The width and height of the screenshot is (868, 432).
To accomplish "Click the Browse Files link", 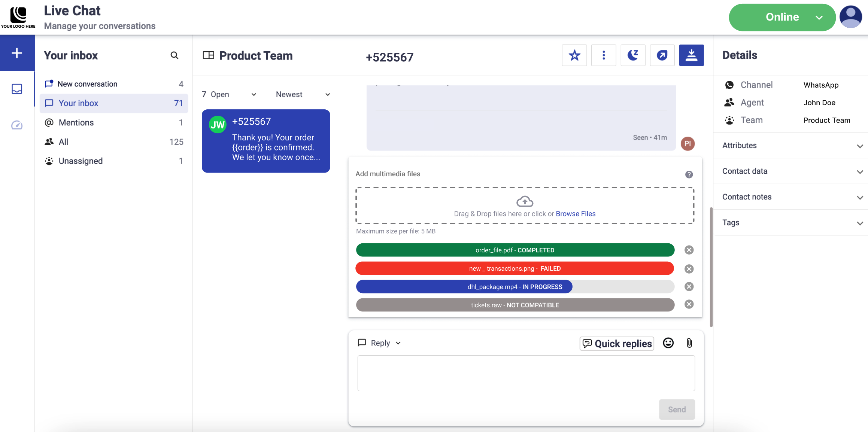I will click(576, 214).
